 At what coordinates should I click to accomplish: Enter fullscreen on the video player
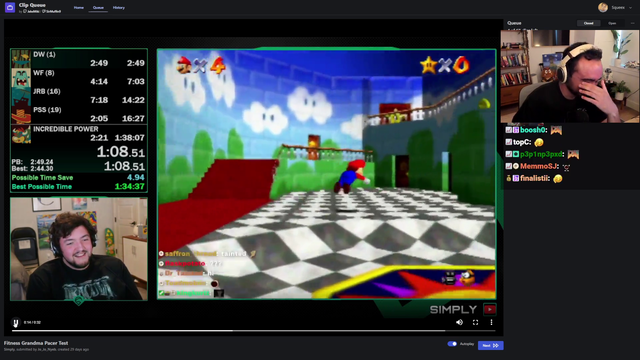[x=476, y=322]
